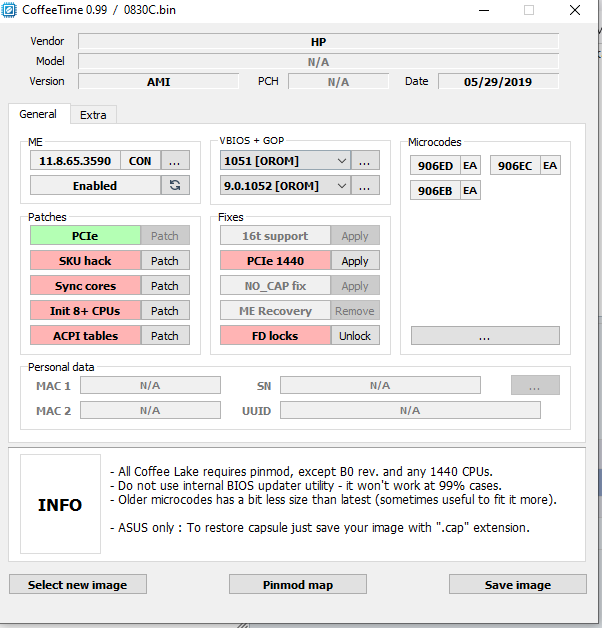
Task: Open the VBIOS 1051 [OROM] dropdown
Action: click(285, 161)
